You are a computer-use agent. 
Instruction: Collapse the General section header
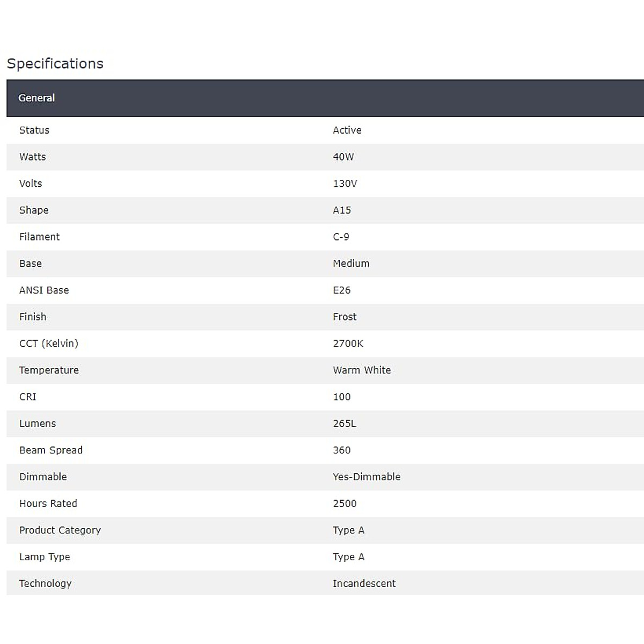click(36, 98)
